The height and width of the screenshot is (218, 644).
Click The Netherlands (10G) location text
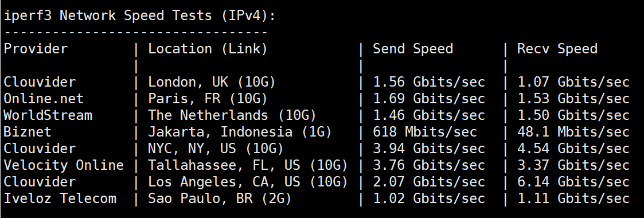click(232, 115)
